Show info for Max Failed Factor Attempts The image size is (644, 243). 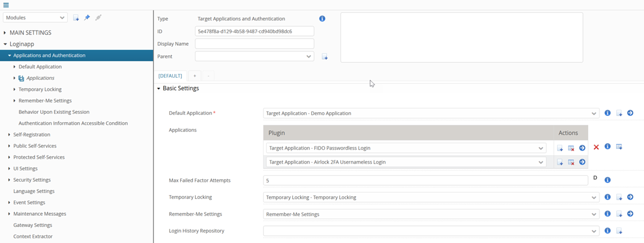click(608, 180)
